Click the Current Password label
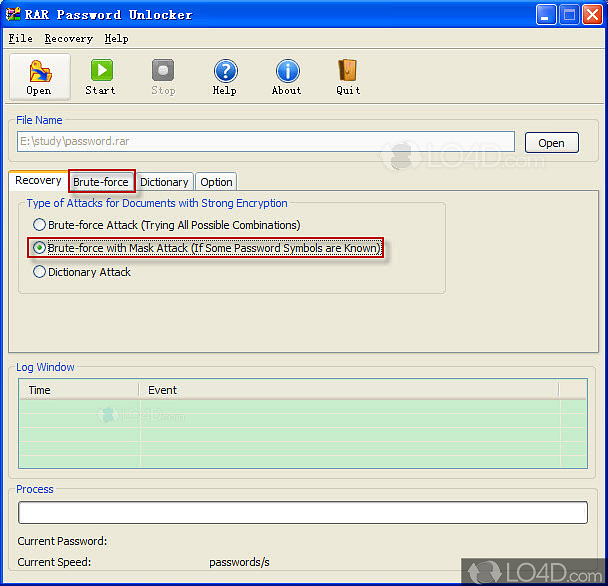 tap(62, 541)
